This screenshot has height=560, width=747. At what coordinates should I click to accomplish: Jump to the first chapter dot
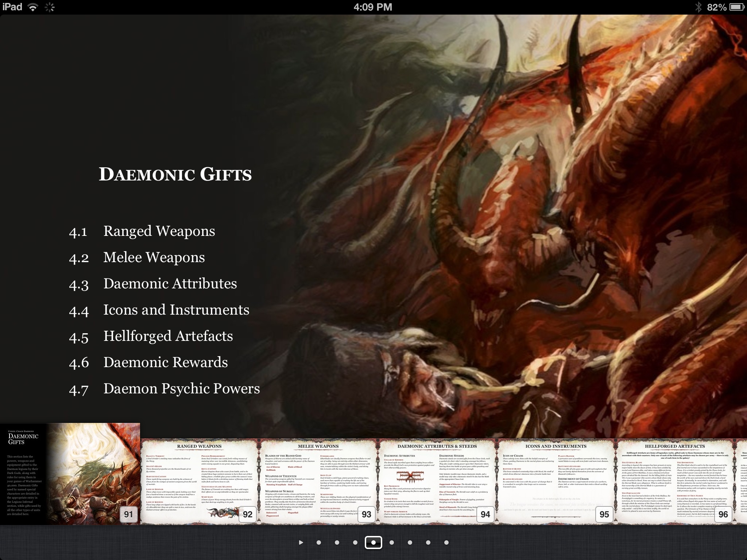point(319,542)
